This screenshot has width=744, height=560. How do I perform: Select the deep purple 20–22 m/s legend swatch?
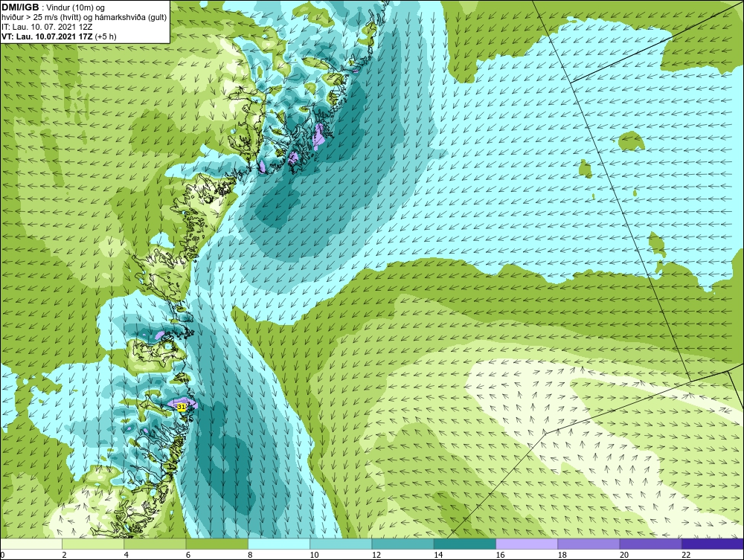point(650,544)
